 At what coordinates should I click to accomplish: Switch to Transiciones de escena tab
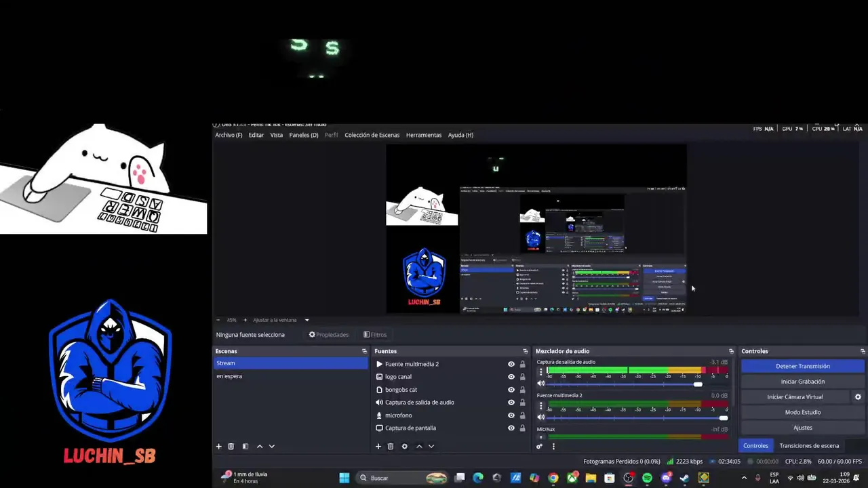tap(809, 446)
